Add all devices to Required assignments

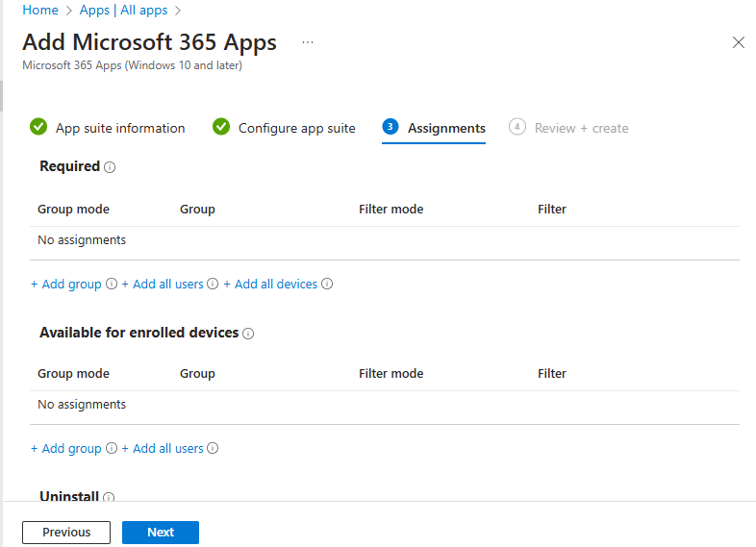coord(270,285)
